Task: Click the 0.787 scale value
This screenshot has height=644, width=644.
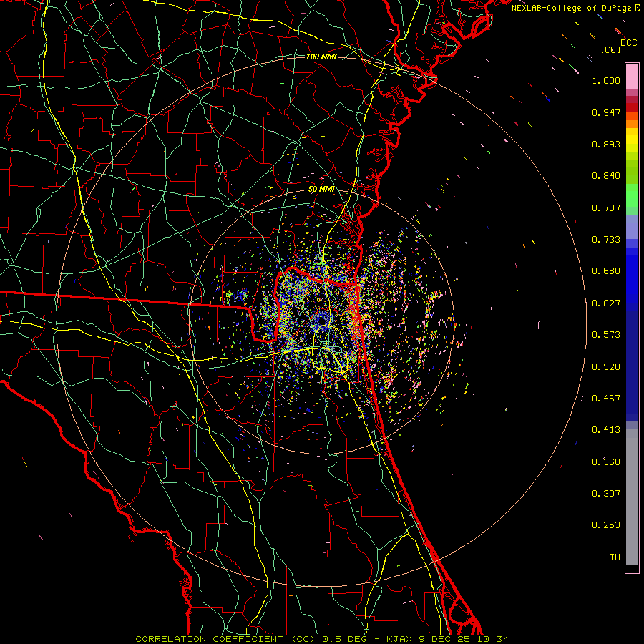Action: pos(606,208)
